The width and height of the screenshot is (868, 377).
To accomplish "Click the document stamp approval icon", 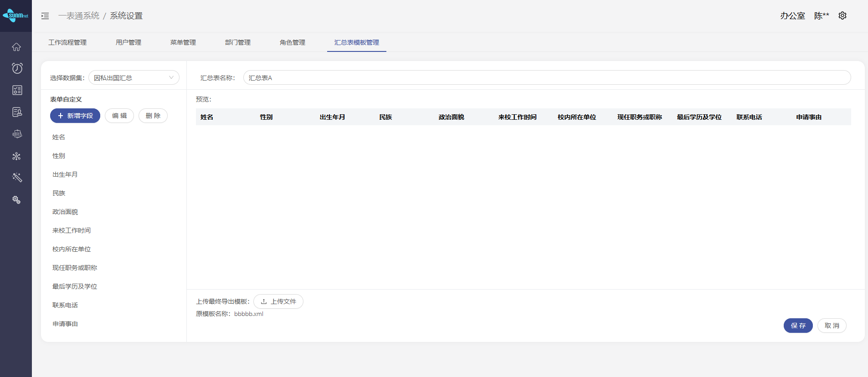I will 17,112.
